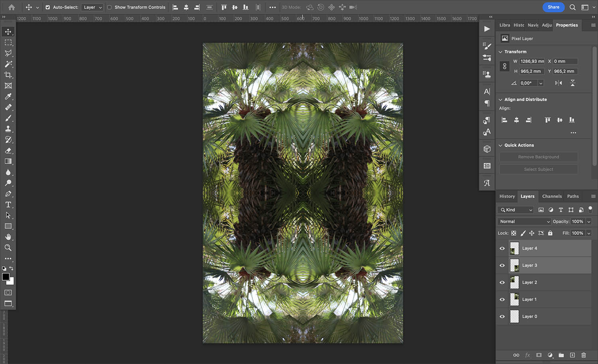Select the Move tool
Image resolution: width=598 pixels, height=364 pixels.
[x=8, y=31]
